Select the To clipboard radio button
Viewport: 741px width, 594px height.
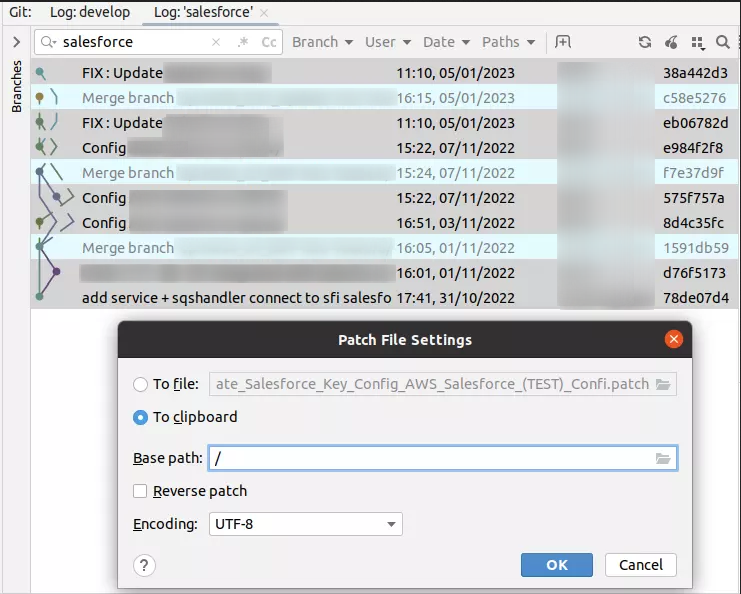click(x=140, y=417)
